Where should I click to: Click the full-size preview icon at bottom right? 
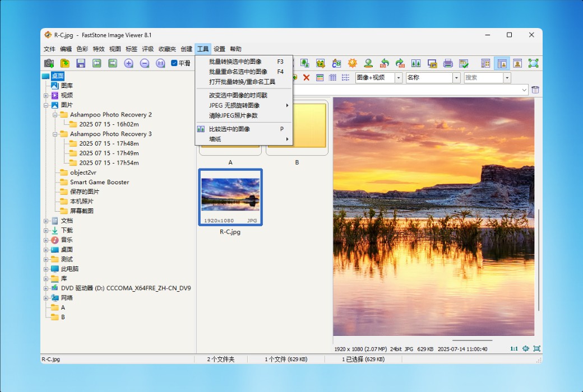pos(537,348)
